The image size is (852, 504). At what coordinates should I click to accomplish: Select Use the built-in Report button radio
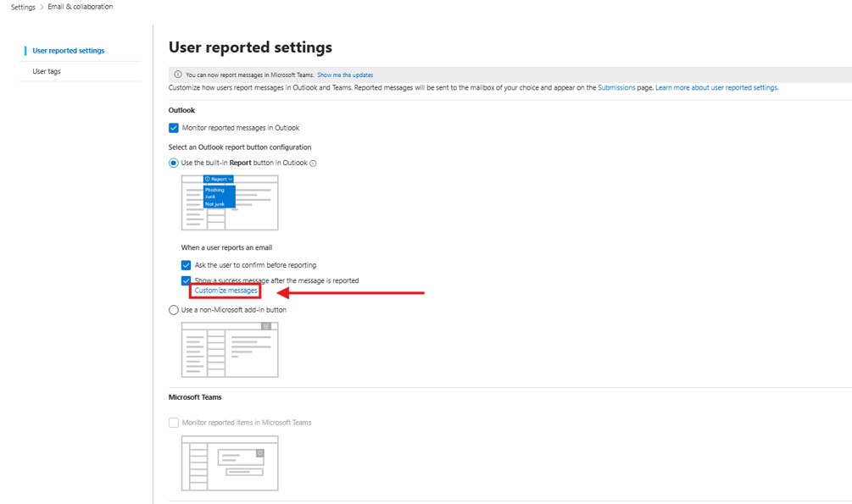click(173, 163)
